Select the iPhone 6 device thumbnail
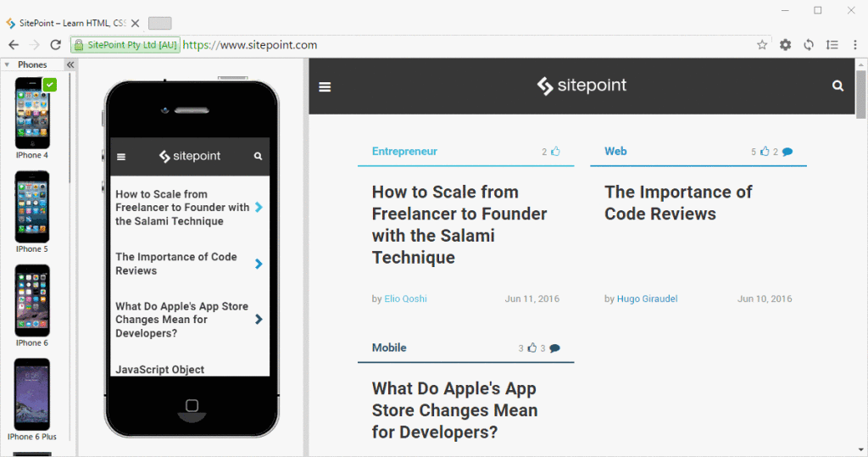The width and height of the screenshot is (868, 457). pyautogui.click(x=32, y=302)
